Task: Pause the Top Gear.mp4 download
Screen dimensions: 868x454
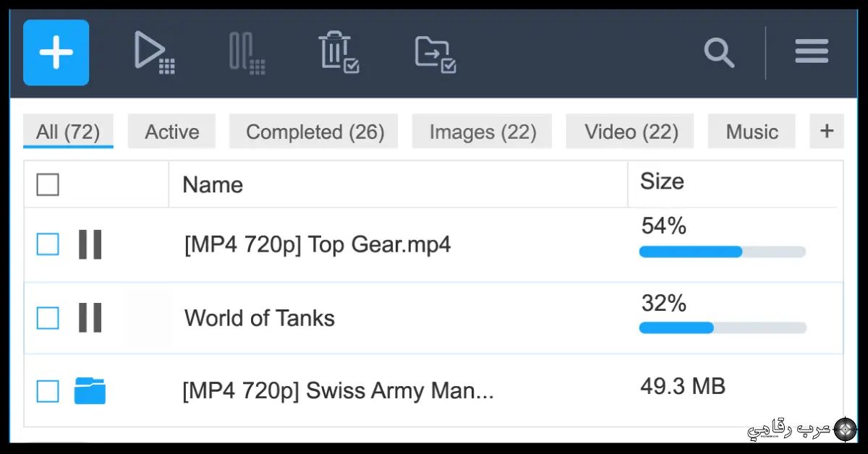Action: pyautogui.click(x=90, y=244)
